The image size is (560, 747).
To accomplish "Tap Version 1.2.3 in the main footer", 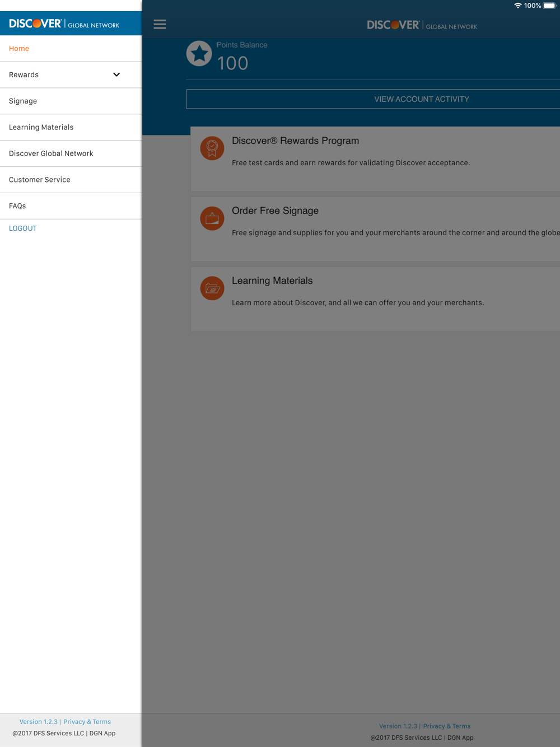I will click(x=398, y=726).
